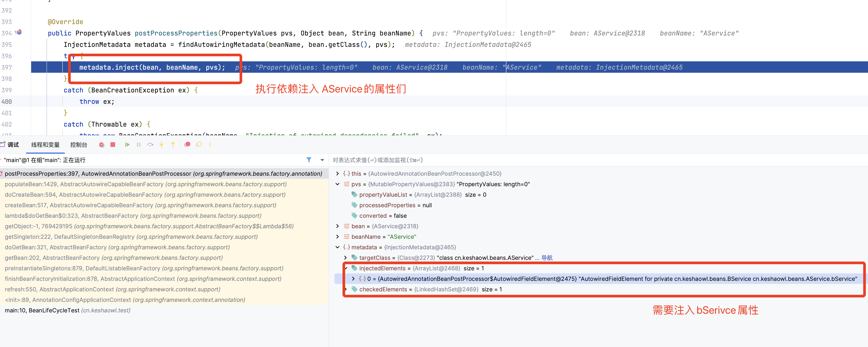Click the Step Into down-arrow icon
Viewport: 868px width, 347px height.
click(x=161, y=145)
